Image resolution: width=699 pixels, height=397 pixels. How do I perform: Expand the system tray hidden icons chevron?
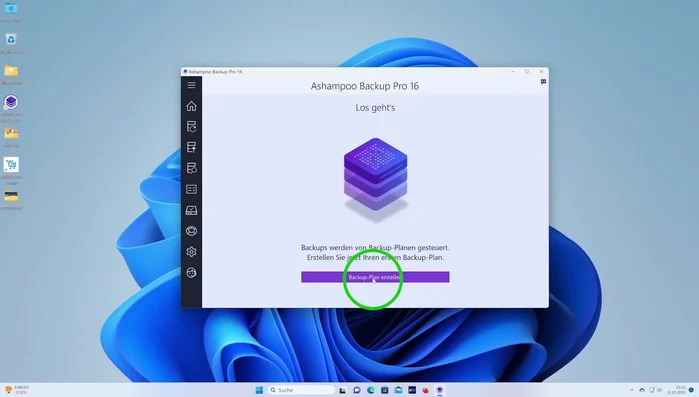click(x=631, y=390)
